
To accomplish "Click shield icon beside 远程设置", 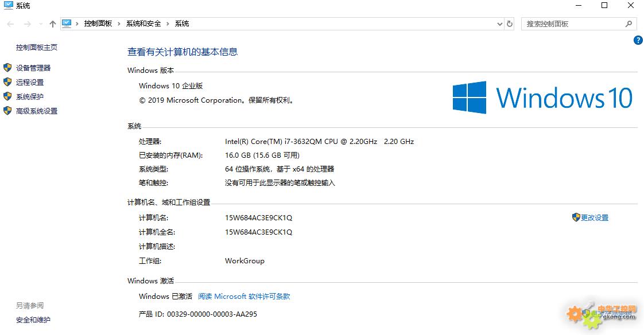I will click(x=7, y=81).
